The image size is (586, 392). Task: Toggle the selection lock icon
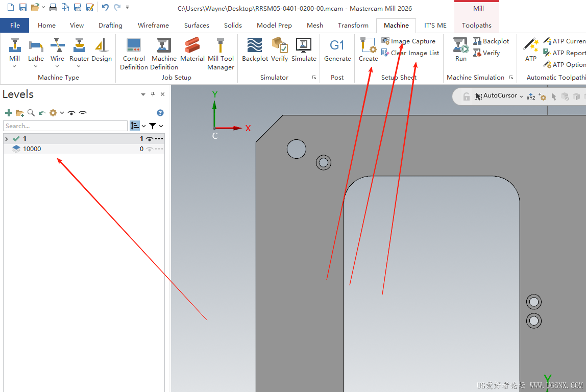467,97
